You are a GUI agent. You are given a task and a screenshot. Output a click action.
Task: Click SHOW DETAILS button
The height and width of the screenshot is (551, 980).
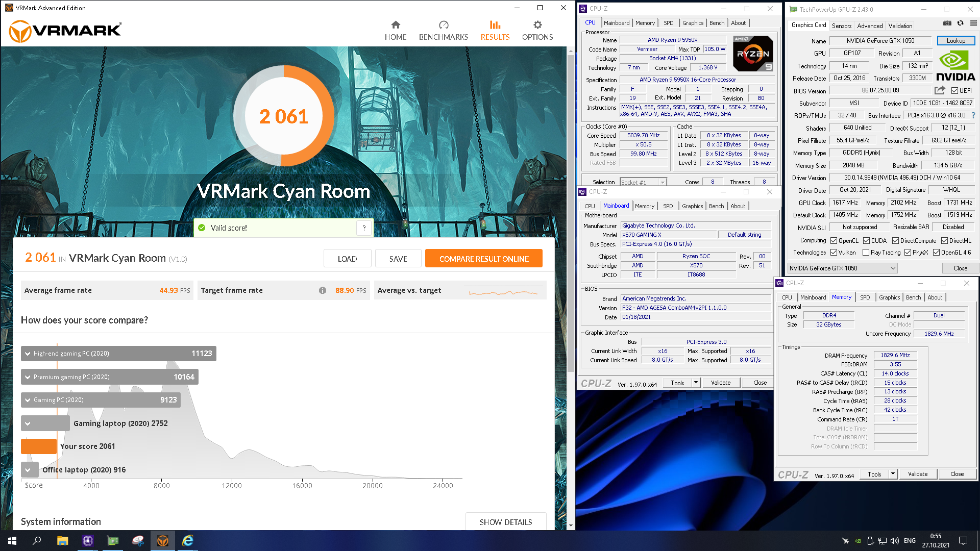click(x=506, y=522)
